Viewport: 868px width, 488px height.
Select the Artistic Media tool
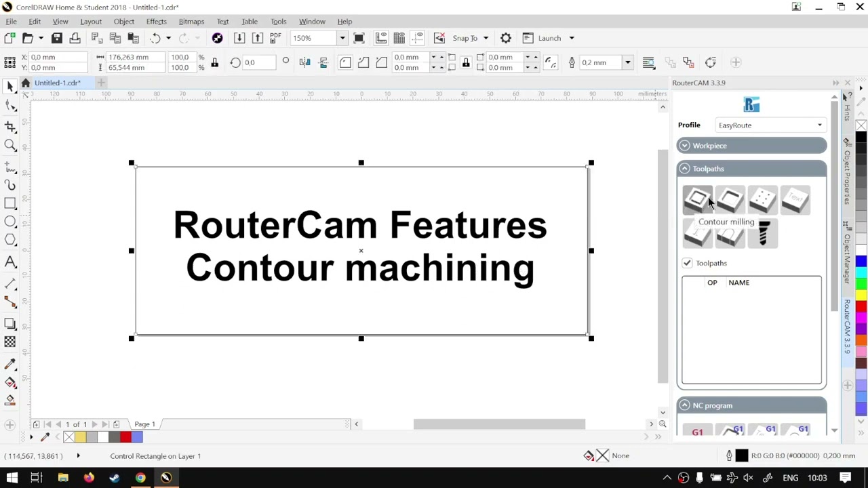coord(10,185)
